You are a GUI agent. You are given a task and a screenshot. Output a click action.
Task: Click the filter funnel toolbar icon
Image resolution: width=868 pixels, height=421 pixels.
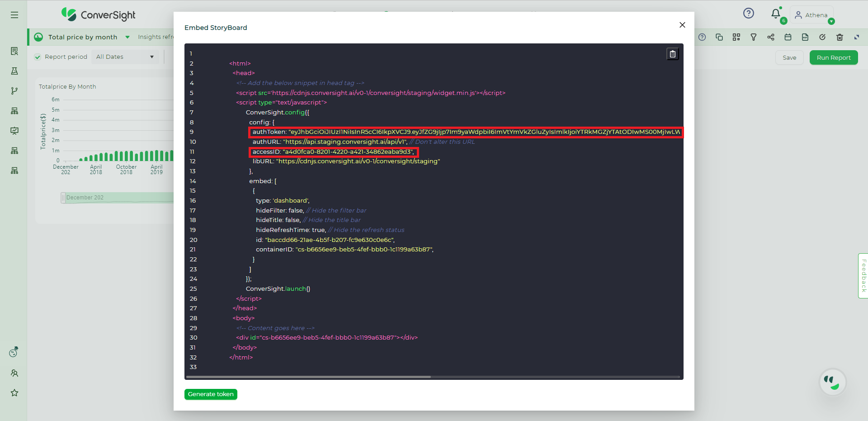(754, 37)
